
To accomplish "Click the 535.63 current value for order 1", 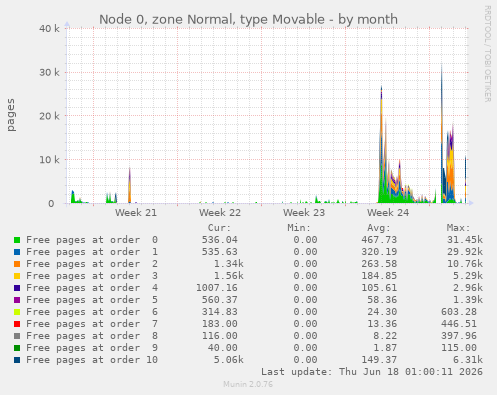I will tap(220, 252).
